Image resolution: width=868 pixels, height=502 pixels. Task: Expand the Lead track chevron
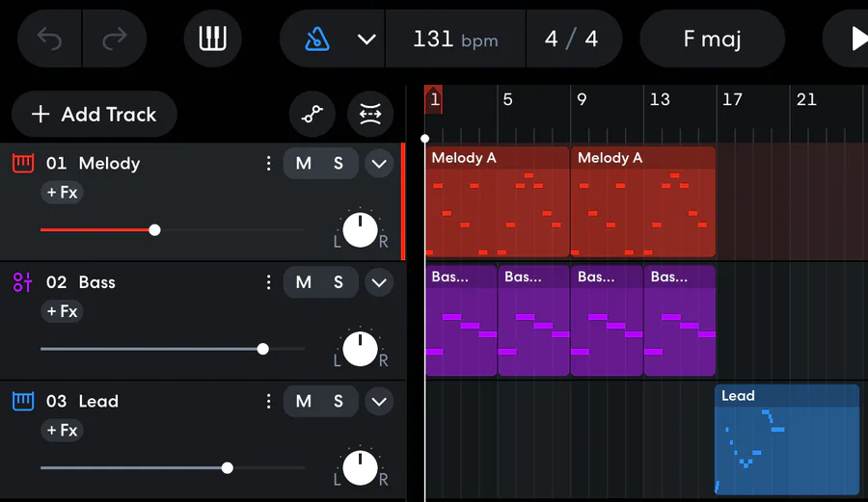(379, 401)
